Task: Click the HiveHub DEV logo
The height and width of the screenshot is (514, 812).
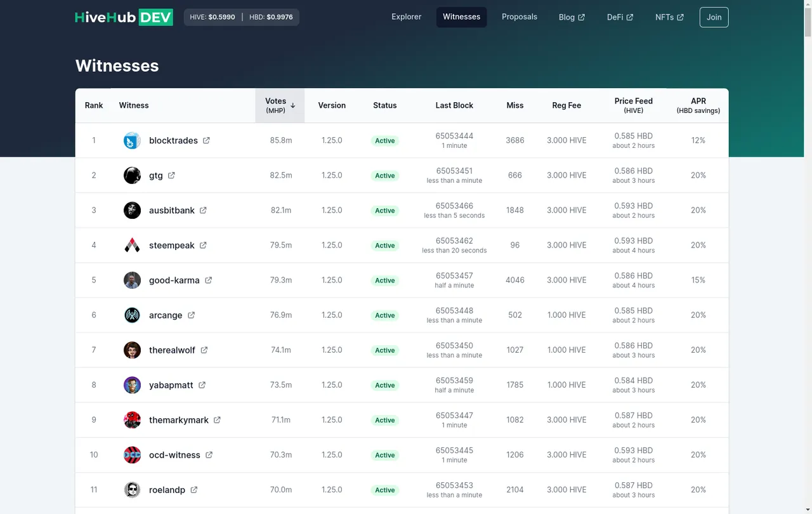Action: 124,17
